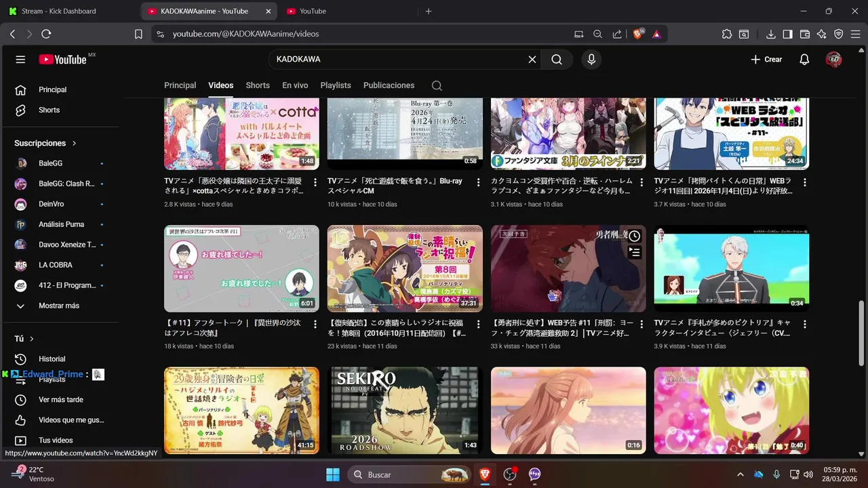Open options for カクヨムコン video
The width and height of the screenshot is (868, 488).
coord(642,182)
